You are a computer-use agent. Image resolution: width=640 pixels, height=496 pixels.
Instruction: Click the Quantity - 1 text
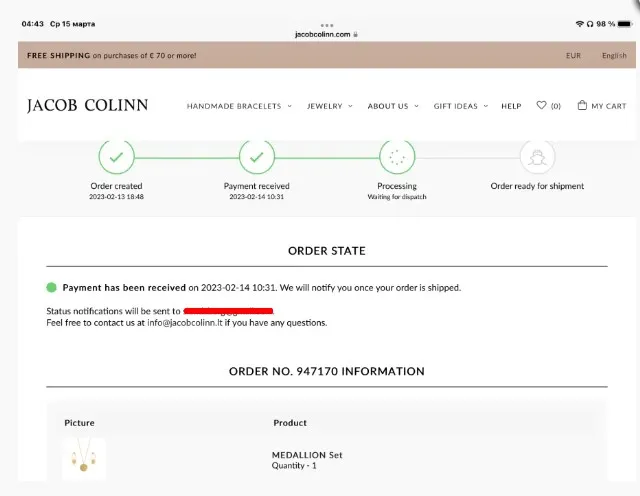tap(294, 466)
